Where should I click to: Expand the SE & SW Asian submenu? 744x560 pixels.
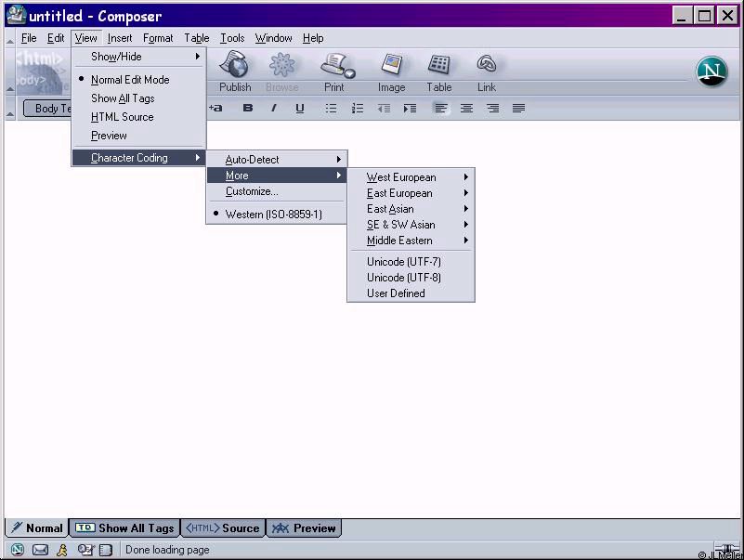411,225
